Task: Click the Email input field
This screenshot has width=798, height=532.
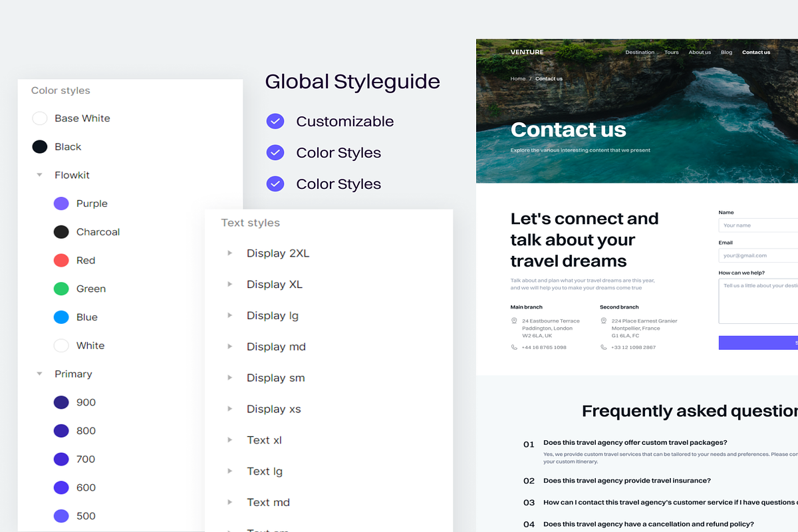Action: [x=758, y=255]
